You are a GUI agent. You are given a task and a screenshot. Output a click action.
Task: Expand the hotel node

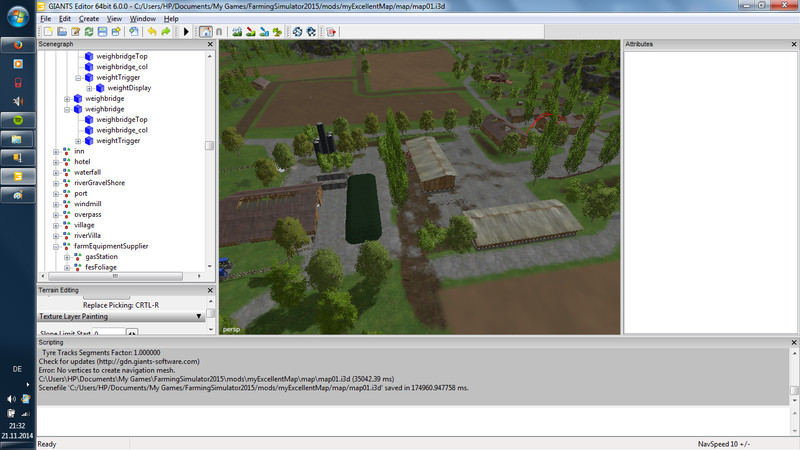tap(56, 162)
